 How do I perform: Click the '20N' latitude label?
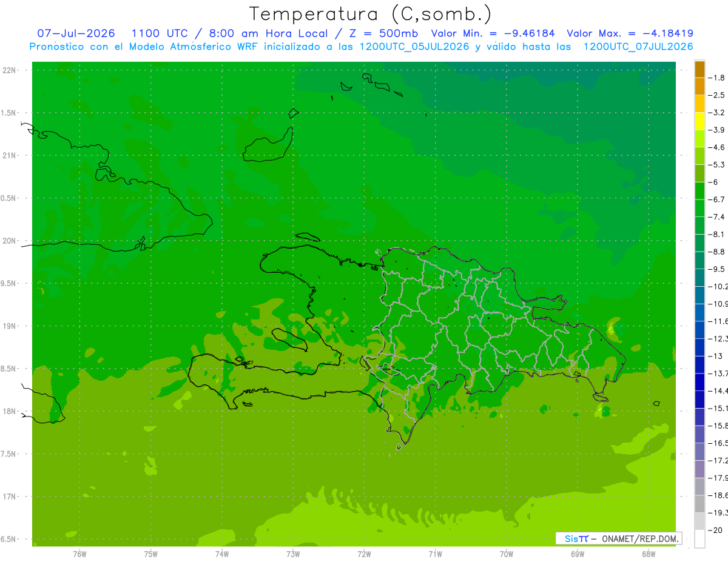[x=10, y=241]
